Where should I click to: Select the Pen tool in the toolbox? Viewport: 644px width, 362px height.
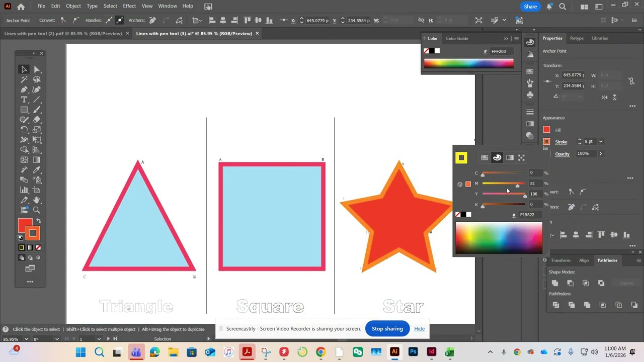point(24,89)
